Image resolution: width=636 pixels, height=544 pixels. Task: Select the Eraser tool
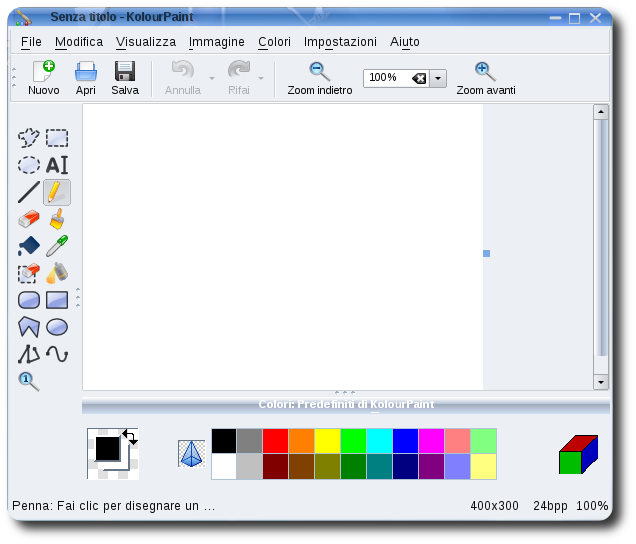[x=28, y=219]
